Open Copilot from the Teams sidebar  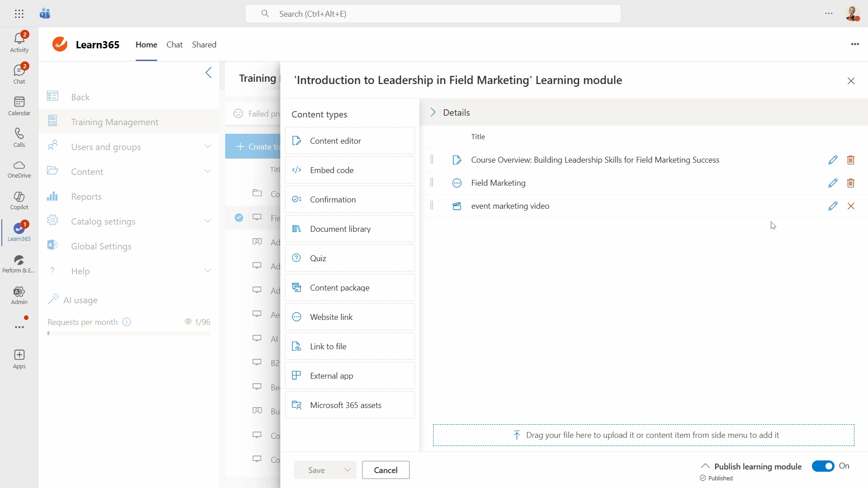tap(19, 200)
